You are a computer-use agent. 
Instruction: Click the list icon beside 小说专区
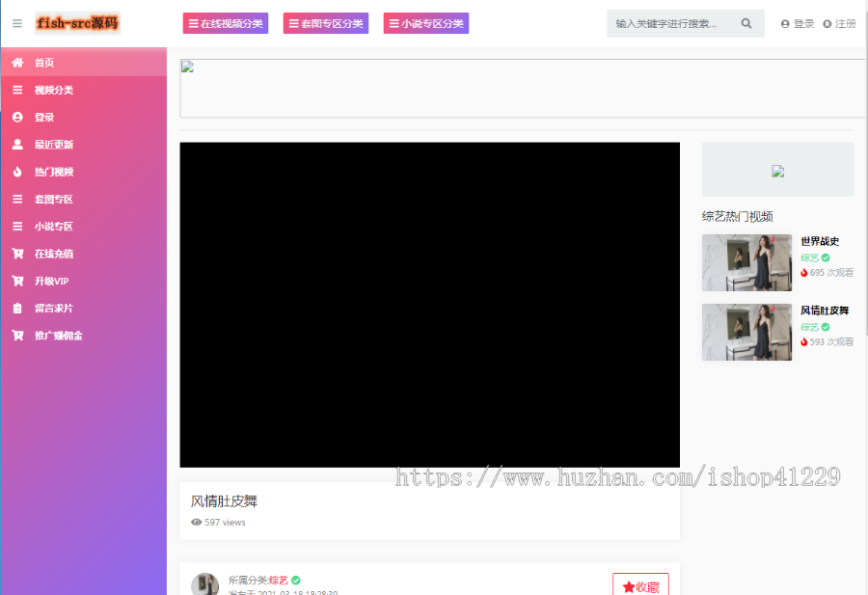coord(17,226)
